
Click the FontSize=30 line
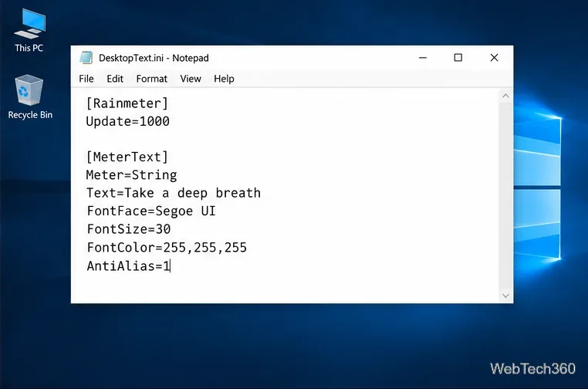129,228
